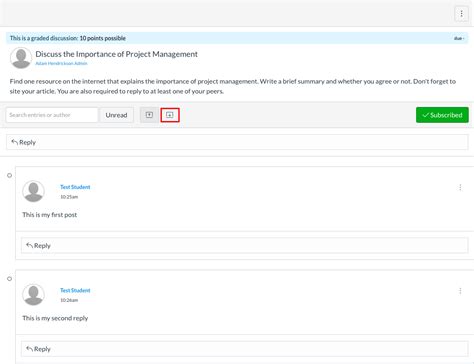Screen dimensions: 474x364
Task: Click 'This is my first post' text
Action: [x=50, y=215]
